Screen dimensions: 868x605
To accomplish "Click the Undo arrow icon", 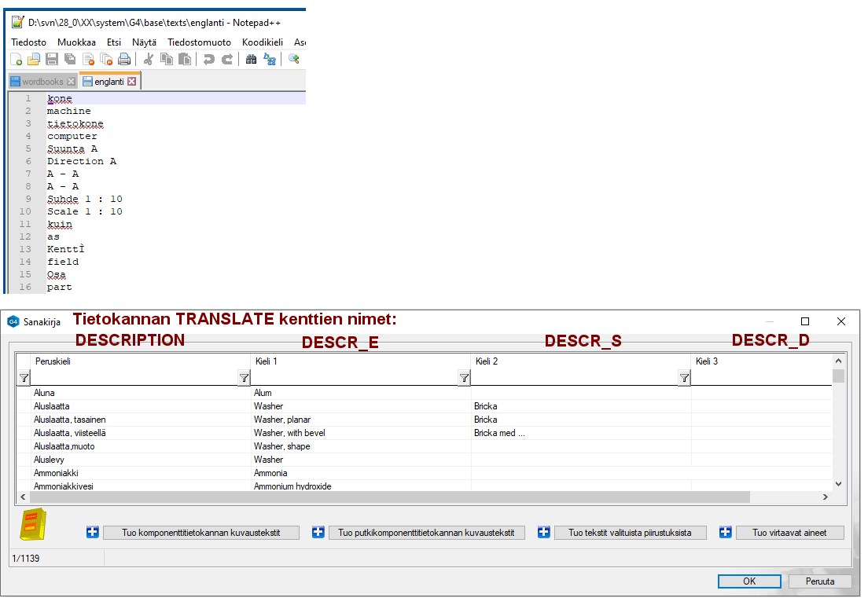I will [x=208, y=59].
